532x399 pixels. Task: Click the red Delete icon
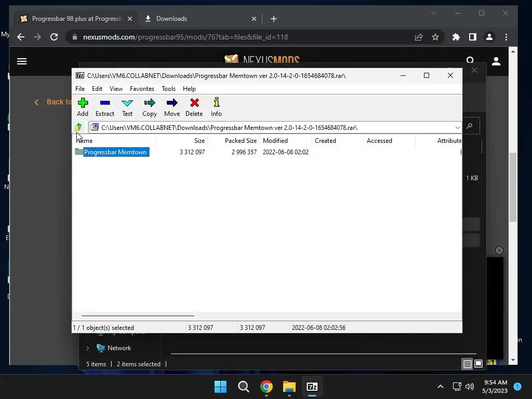click(194, 107)
